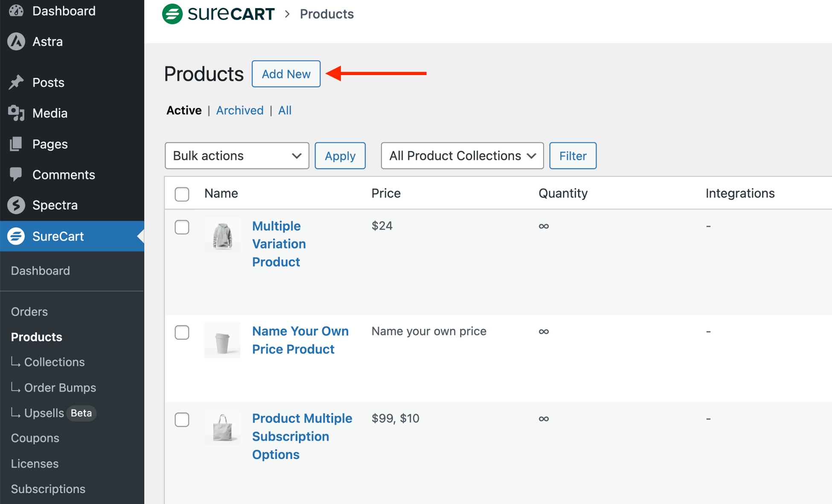Open Collections under Products
Image resolution: width=832 pixels, height=504 pixels.
(54, 362)
